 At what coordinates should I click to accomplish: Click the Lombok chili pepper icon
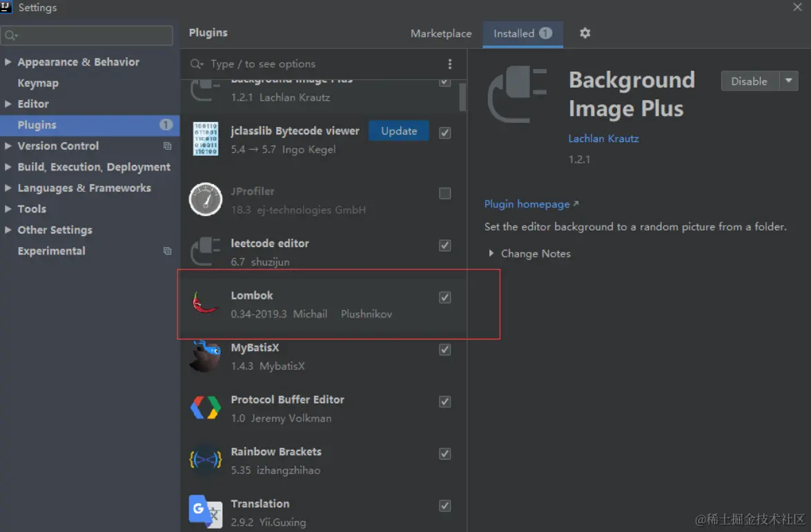[x=205, y=302]
